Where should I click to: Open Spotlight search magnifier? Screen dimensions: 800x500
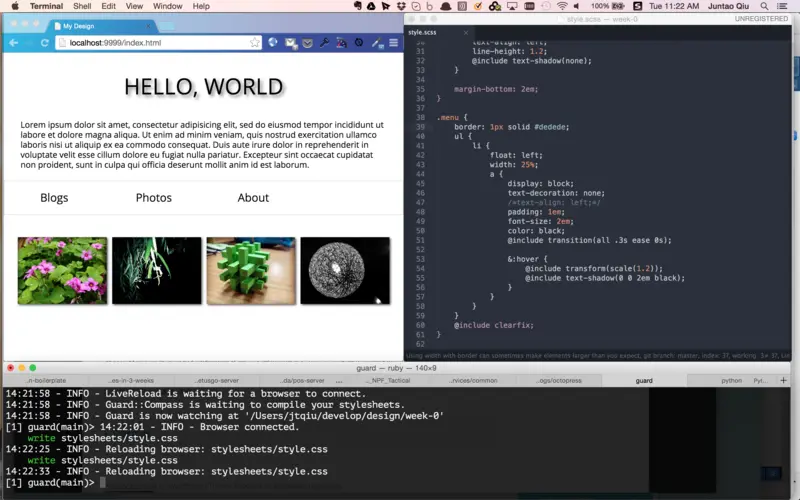764,6
